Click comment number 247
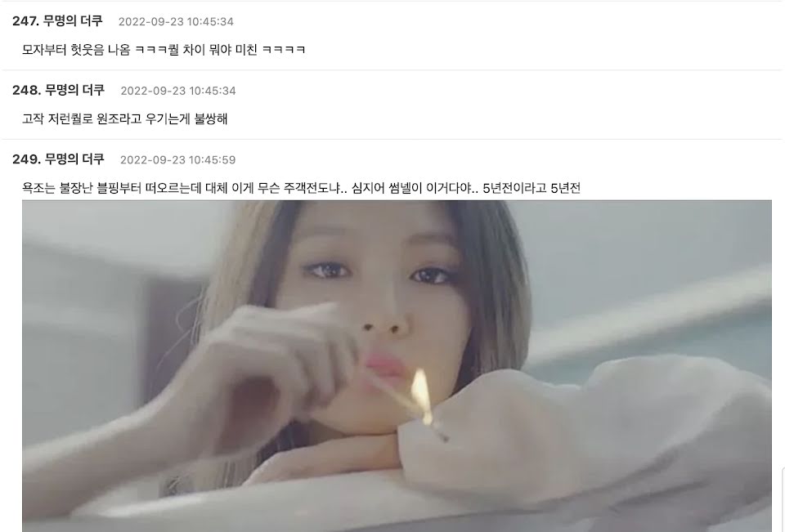This screenshot has width=785, height=532. 25,21
